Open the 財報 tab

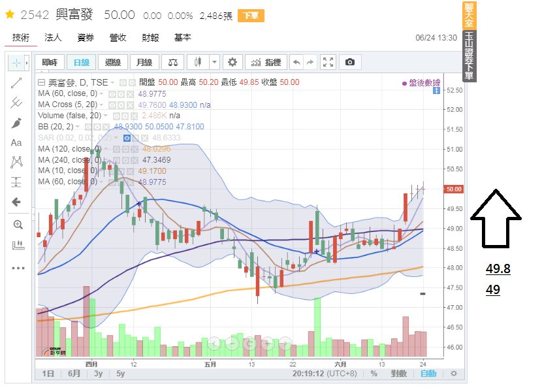point(150,38)
